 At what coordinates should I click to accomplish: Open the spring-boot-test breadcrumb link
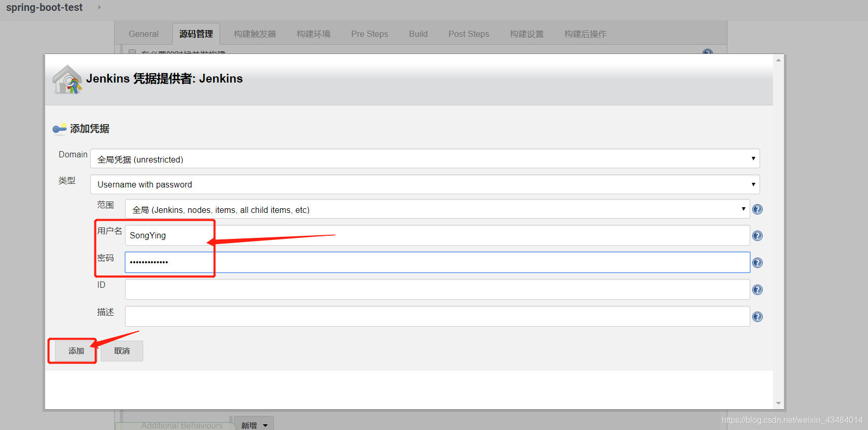pos(44,7)
